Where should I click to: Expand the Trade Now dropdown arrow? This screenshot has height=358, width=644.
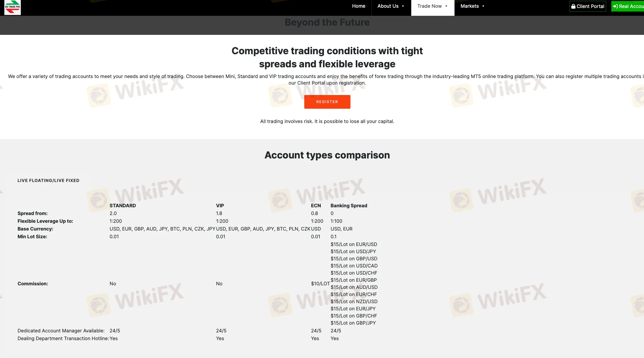click(446, 6)
